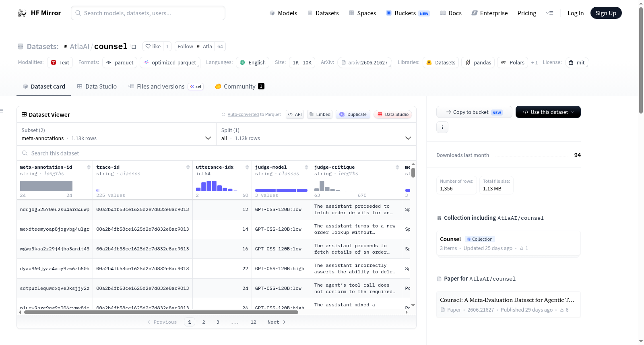Click the English language tag
Viewport: 644px width, 345px height.
(x=253, y=62)
